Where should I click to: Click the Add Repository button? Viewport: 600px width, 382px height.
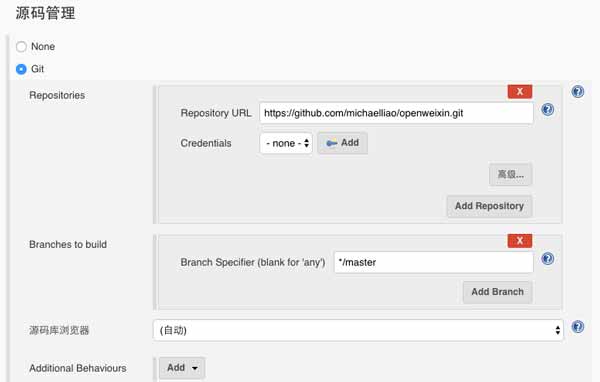[x=489, y=206]
